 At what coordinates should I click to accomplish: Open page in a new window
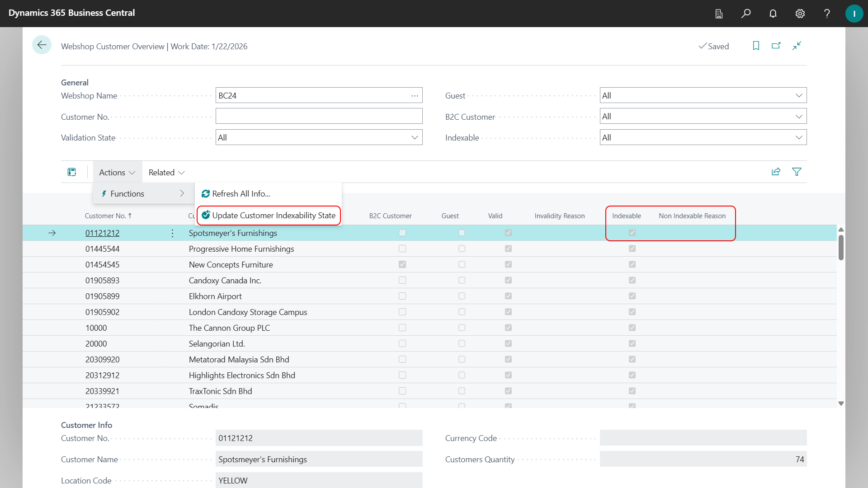point(776,46)
